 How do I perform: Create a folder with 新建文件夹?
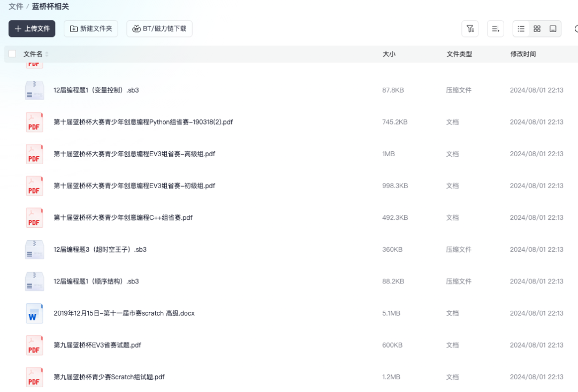90,29
